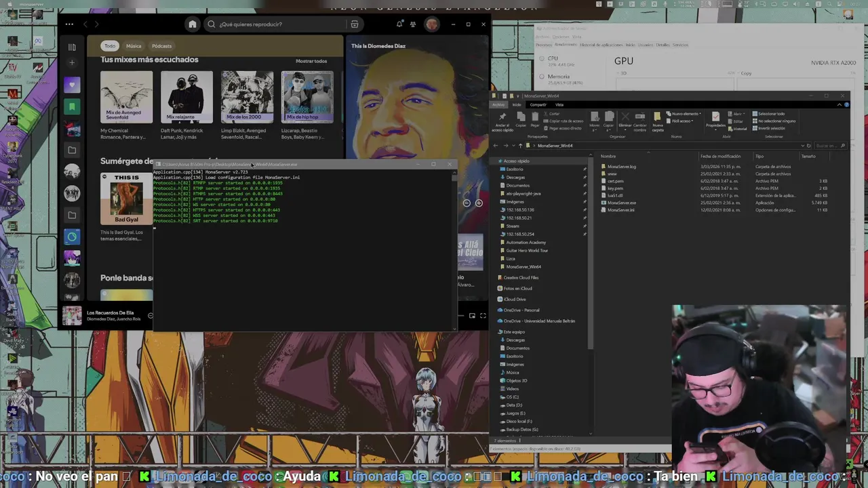Image resolution: width=868 pixels, height=488 pixels.
Task: Click now playing title Los Recuerdos De Ella
Action: click(111, 312)
